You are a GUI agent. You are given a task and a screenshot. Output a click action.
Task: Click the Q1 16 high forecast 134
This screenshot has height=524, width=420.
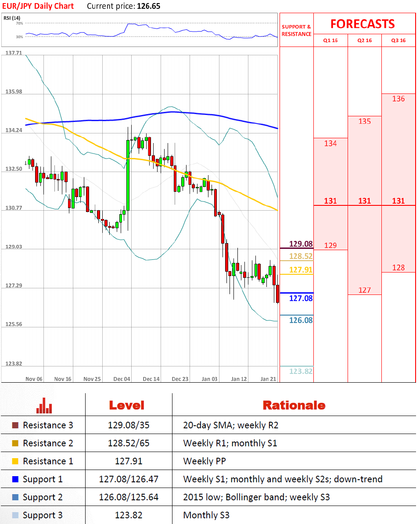pyautogui.click(x=330, y=144)
